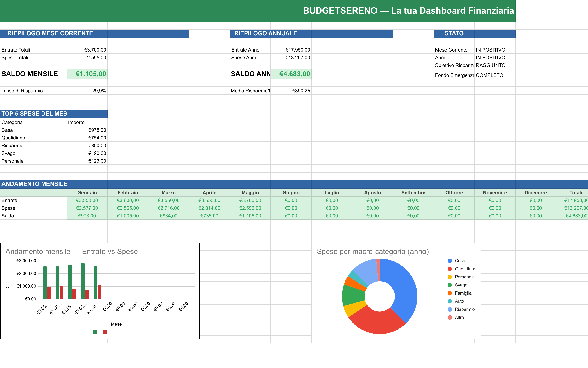Click Anno status IN POSITIVO
The height and width of the screenshot is (368, 588).
click(495, 58)
